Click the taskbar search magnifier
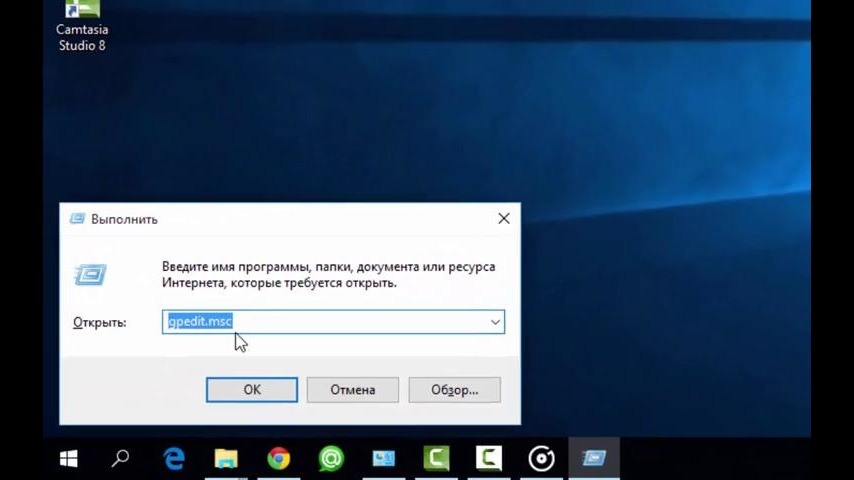Screen dimensions: 854x480 [x=121, y=458]
